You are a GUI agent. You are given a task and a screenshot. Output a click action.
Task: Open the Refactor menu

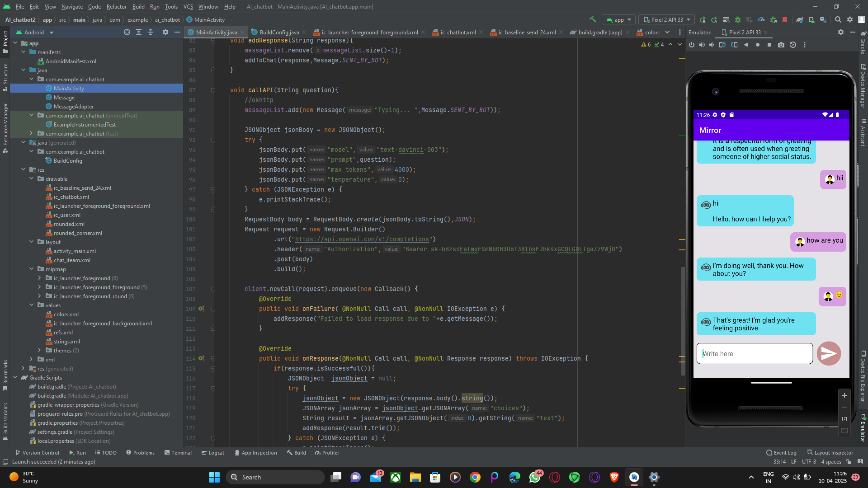pyautogui.click(x=116, y=6)
